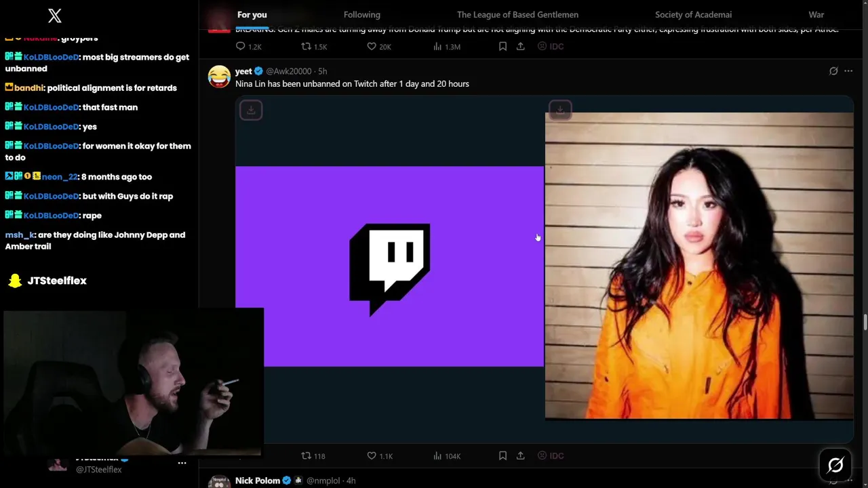This screenshot has height=488, width=868.
Task: Bookmark the Gen Z post with 20K likes
Action: pyautogui.click(x=502, y=46)
